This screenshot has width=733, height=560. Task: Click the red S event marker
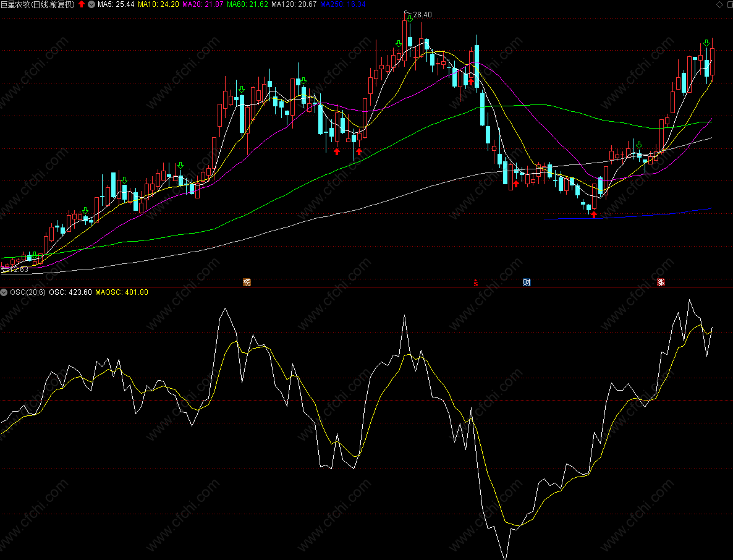coord(476,283)
